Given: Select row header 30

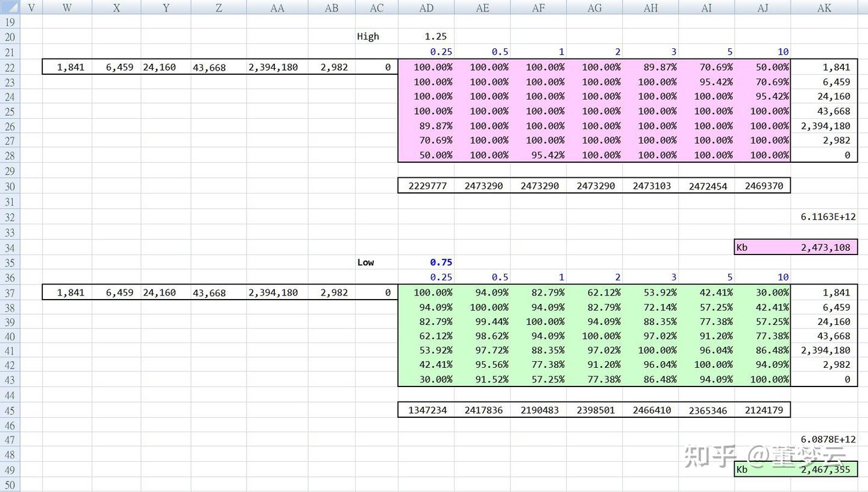Looking at the screenshot, I should [x=10, y=186].
